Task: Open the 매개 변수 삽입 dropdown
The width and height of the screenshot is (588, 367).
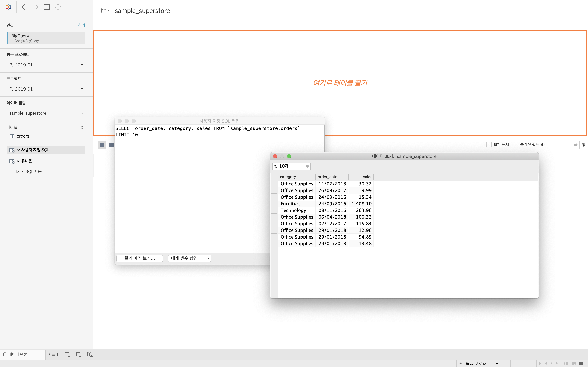Action: tap(190, 258)
